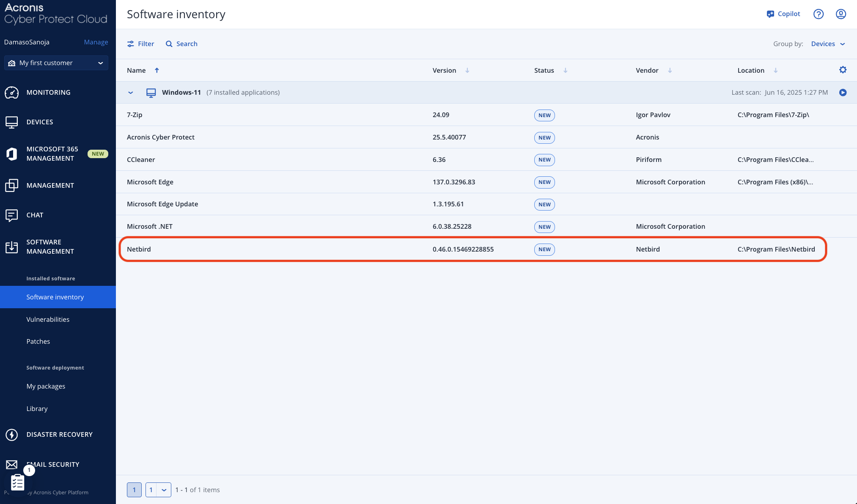
Task: Sort by Status column arrow
Action: click(566, 70)
